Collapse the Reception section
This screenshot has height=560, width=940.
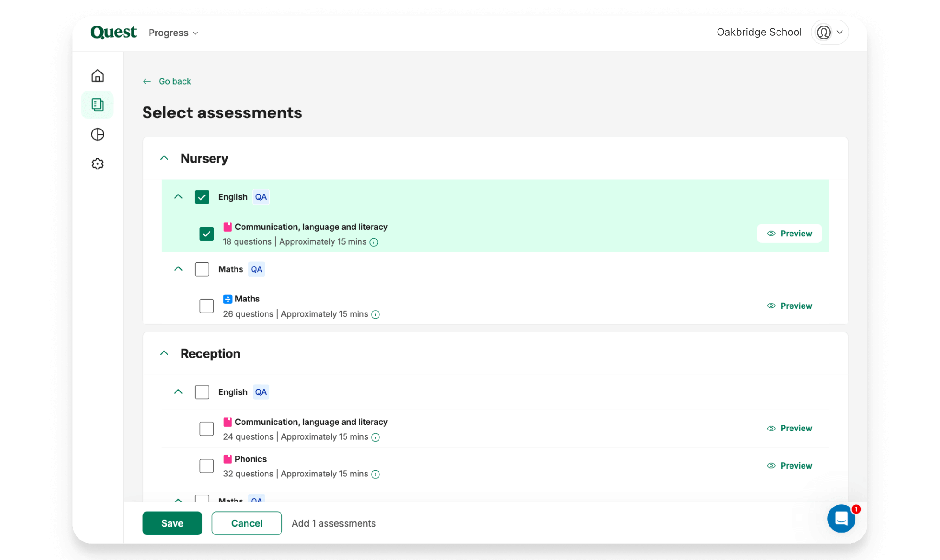point(164,353)
